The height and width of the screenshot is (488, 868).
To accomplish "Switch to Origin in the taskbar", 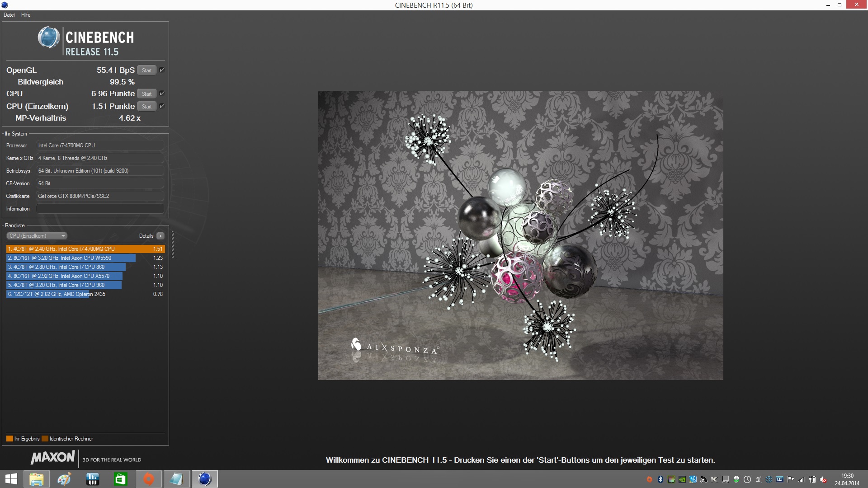I will click(x=148, y=479).
